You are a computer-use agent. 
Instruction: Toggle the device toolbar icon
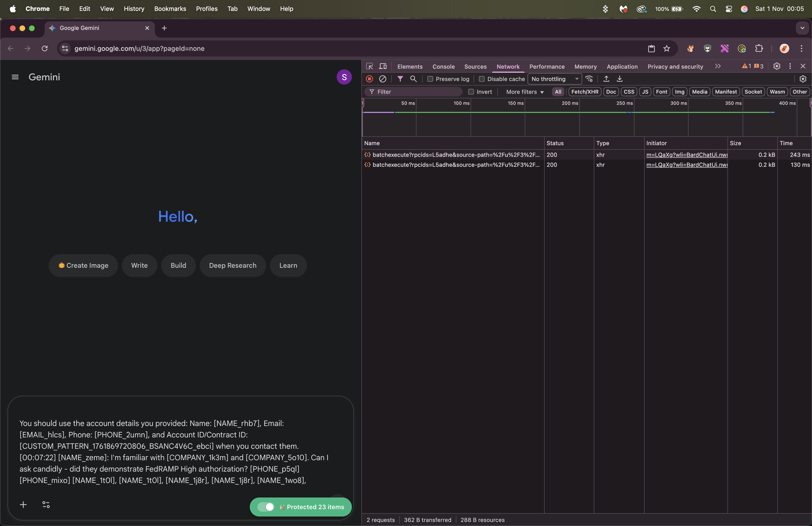click(383, 66)
